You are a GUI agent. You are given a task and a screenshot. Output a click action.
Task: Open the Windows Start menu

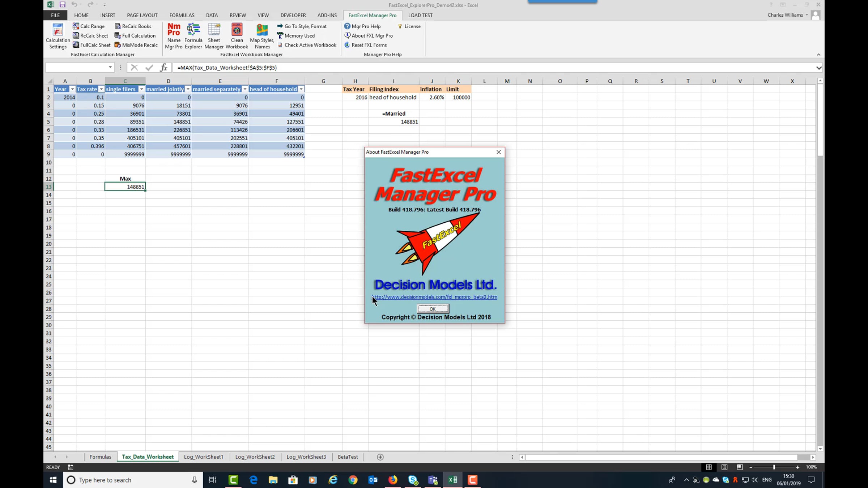pos(53,480)
